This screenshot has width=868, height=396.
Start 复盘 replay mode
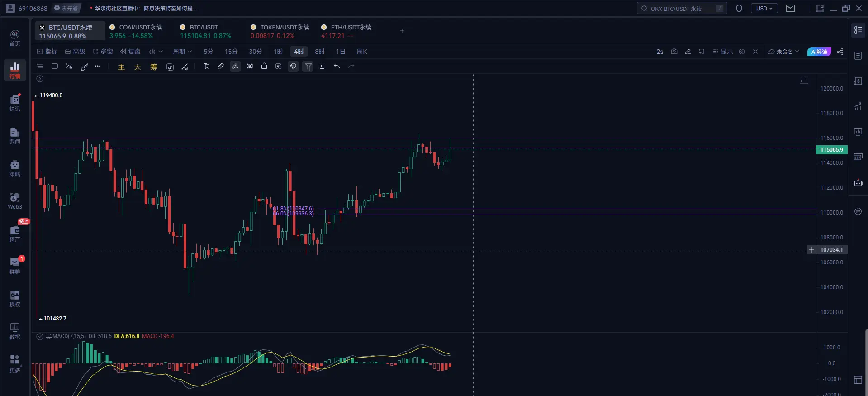pos(130,52)
